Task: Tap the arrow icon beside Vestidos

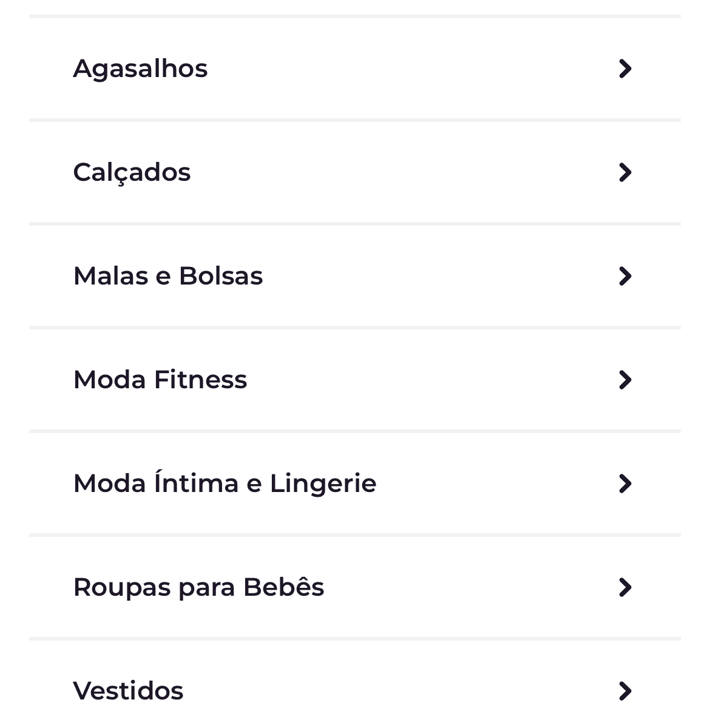Action: point(625,691)
